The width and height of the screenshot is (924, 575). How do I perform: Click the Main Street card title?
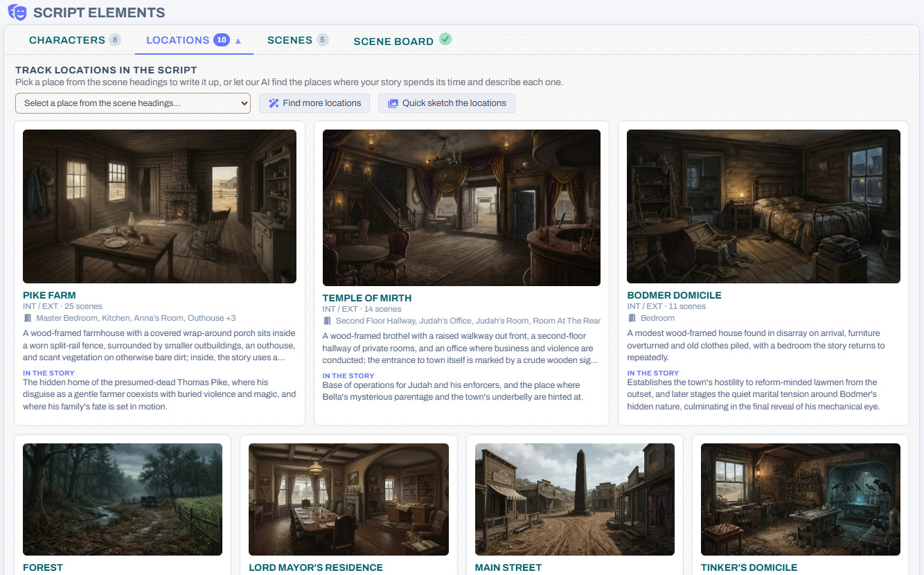tap(508, 567)
